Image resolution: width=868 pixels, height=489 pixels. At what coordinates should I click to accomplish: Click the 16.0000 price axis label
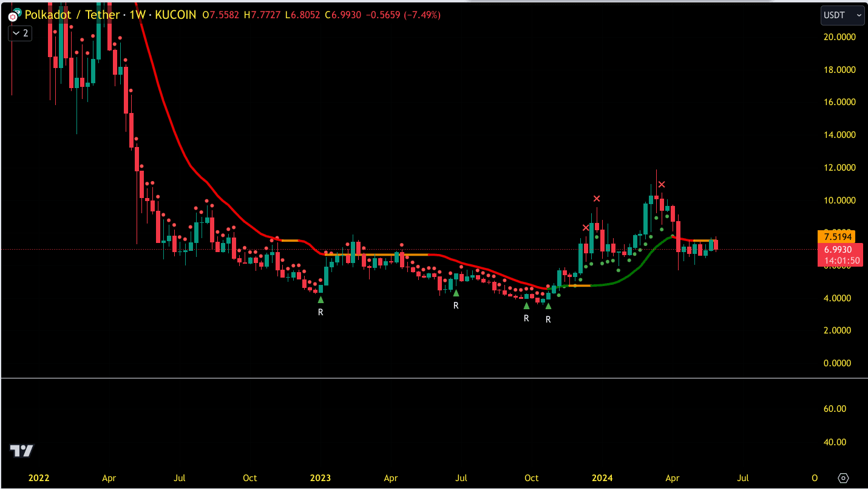839,102
